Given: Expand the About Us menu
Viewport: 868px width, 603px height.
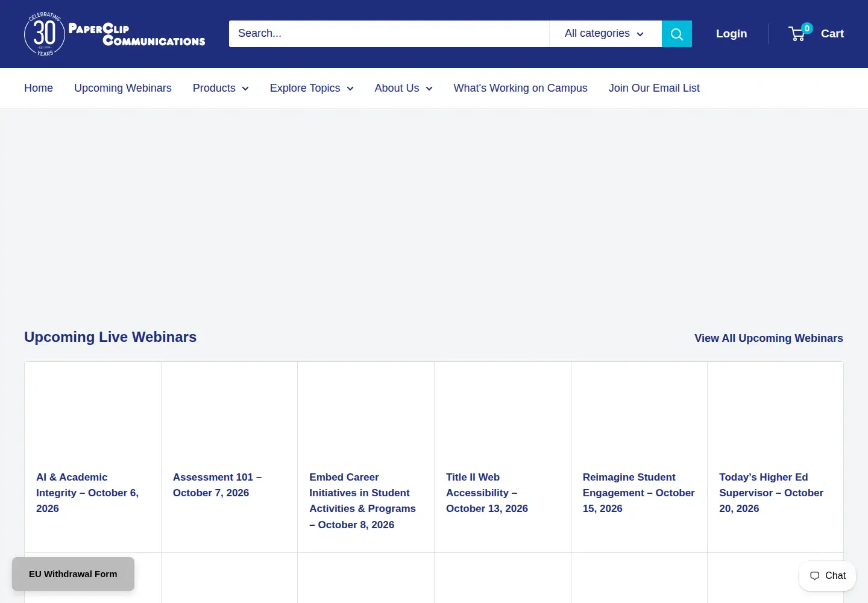Looking at the screenshot, I should point(403,88).
